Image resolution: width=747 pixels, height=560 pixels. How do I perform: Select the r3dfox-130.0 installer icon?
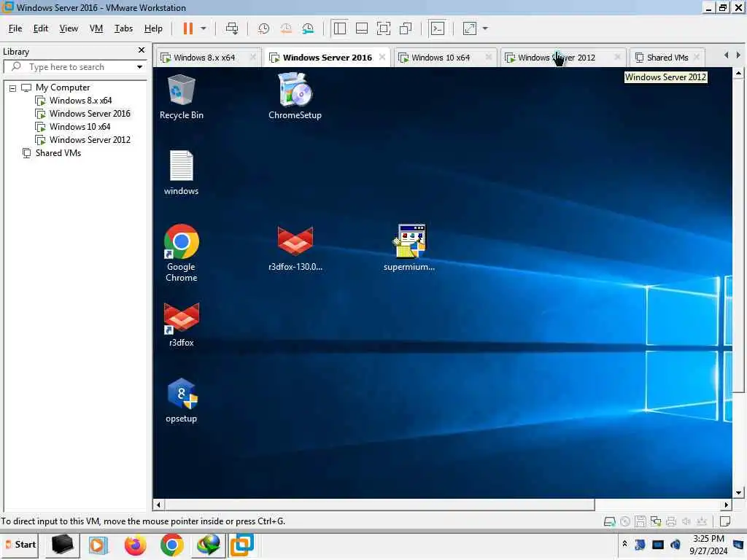pyautogui.click(x=295, y=248)
